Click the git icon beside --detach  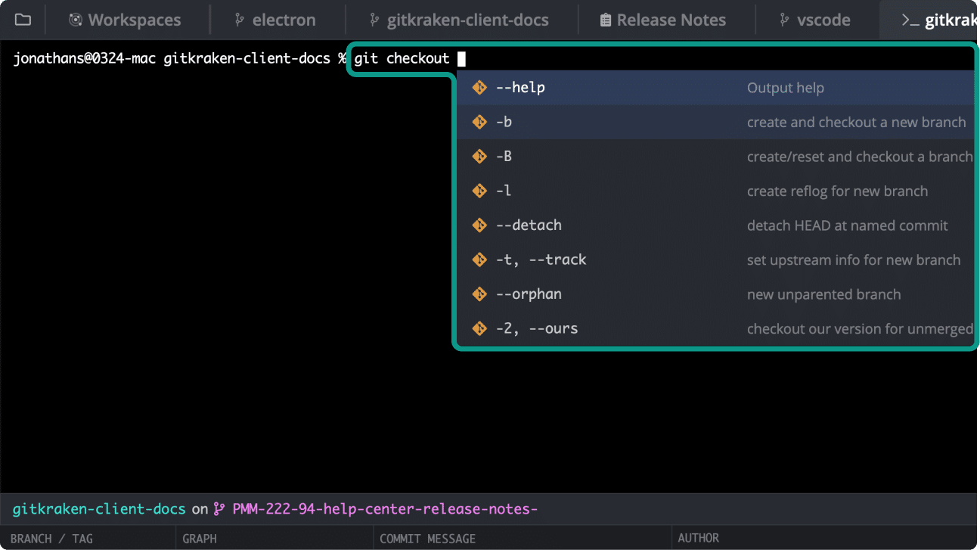[x=479, y=225]
